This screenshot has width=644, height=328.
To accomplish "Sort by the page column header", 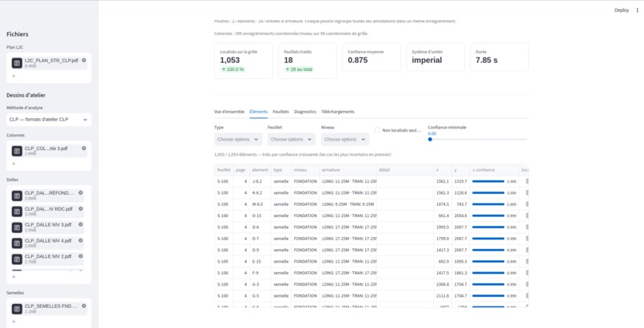I will (241, 170).
